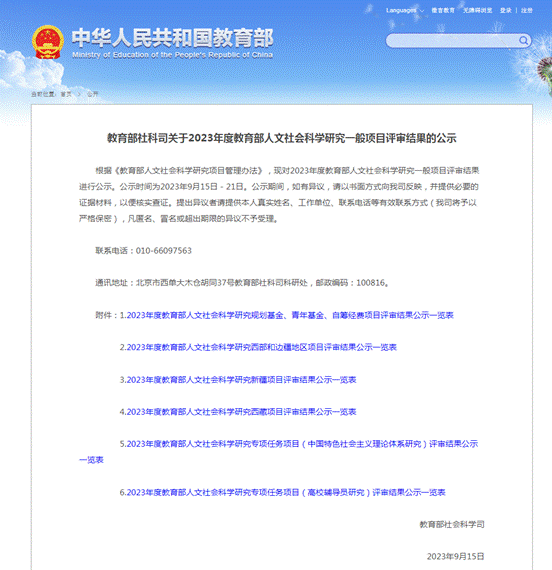Image resolution: width=552 pixels, height=570 pixels.
Task: Click the search magnifier icon
Action: click(523, 40)
